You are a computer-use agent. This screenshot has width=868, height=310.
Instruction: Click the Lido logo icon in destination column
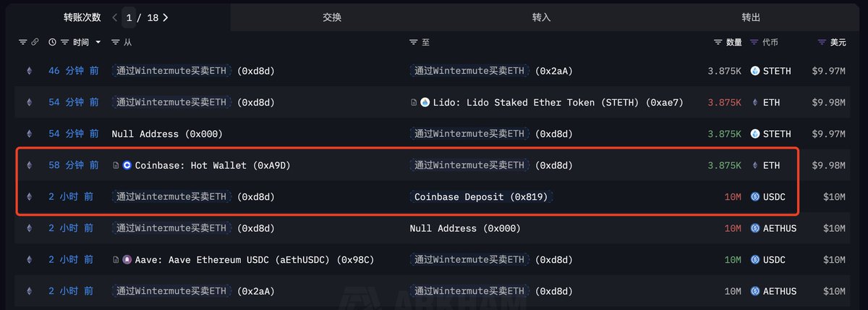425,102
